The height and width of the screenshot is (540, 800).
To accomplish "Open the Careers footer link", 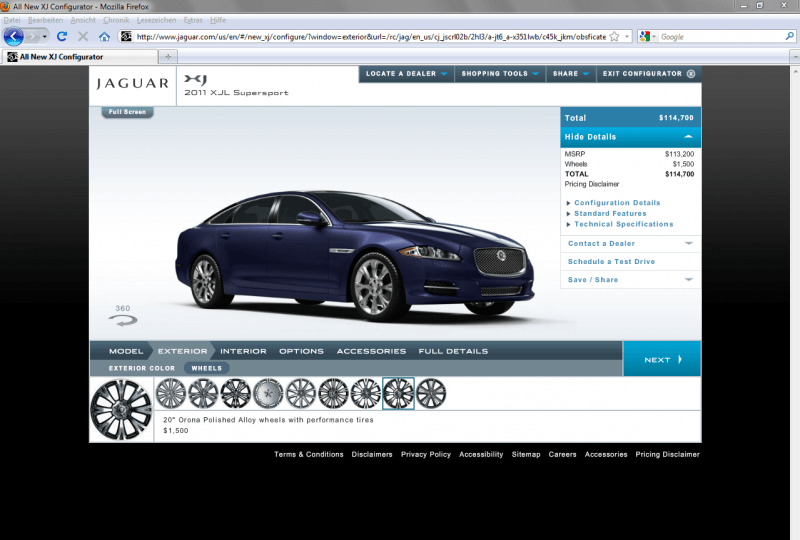I will (562, 454).
